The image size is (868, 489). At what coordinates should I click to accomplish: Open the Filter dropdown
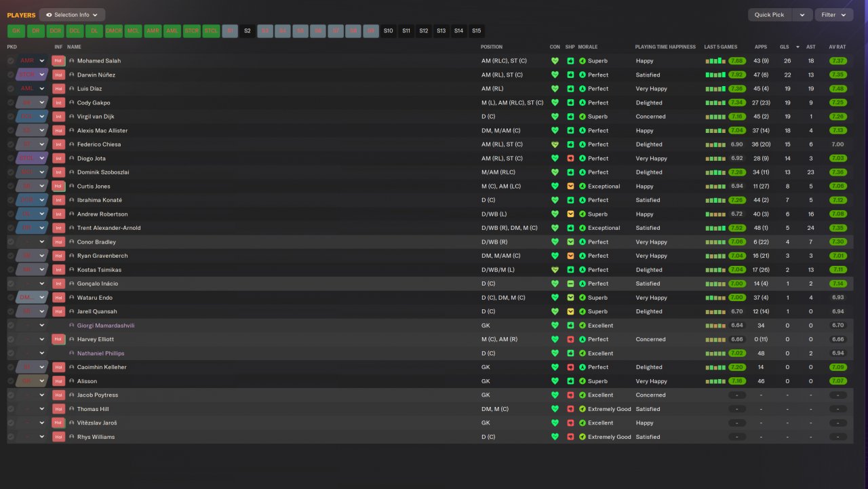click(833, 15)
